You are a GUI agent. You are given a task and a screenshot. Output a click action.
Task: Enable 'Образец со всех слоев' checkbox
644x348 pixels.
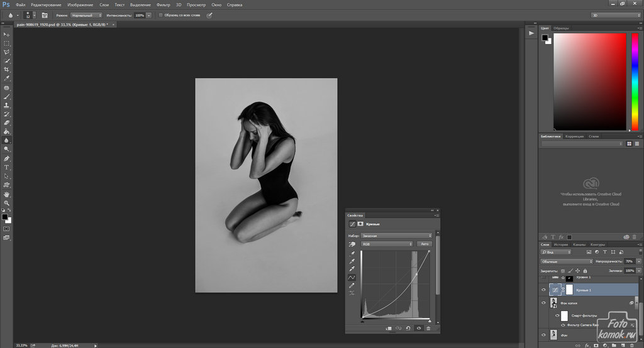pyautogui.click(x=160, y=15)
